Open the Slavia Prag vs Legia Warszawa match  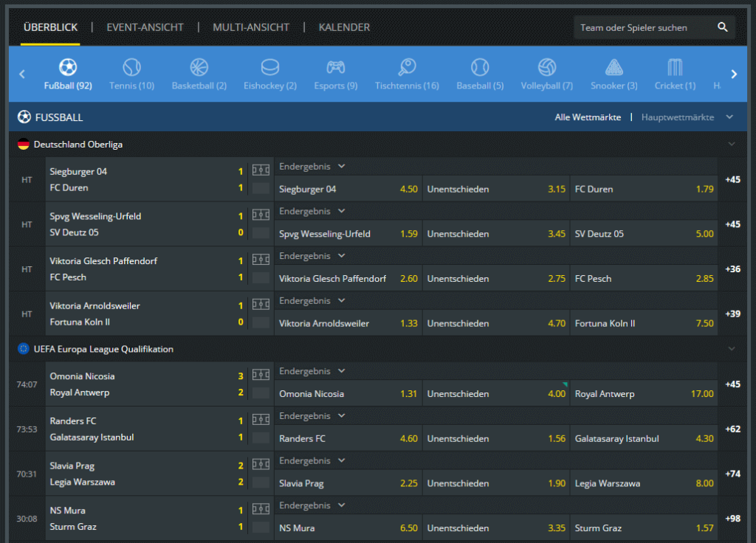146,474
